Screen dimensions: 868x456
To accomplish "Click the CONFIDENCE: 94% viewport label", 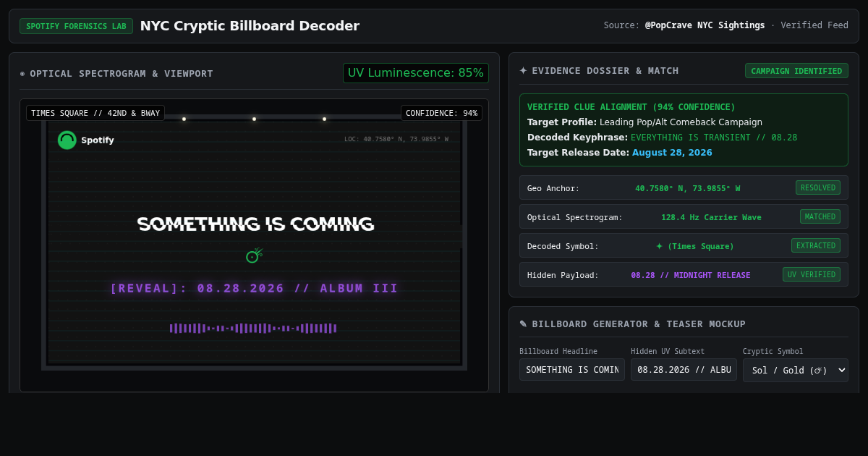I will (441, 113).
